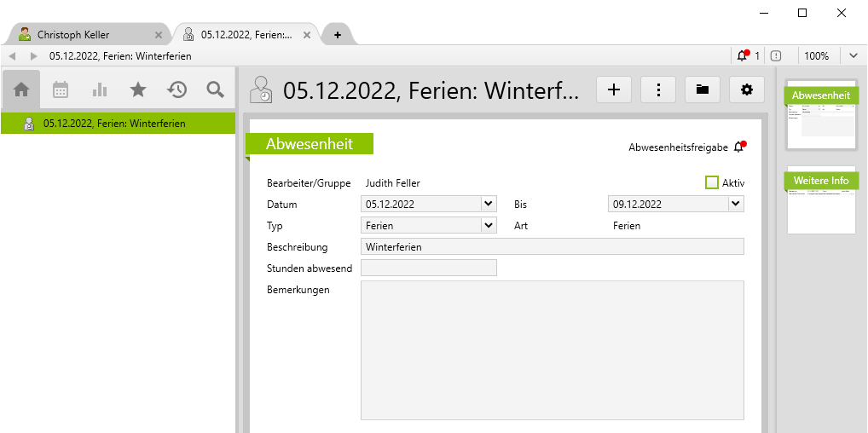Open history clock icon
The width and height of the screenshot is (868, 433).
(176, 89)
